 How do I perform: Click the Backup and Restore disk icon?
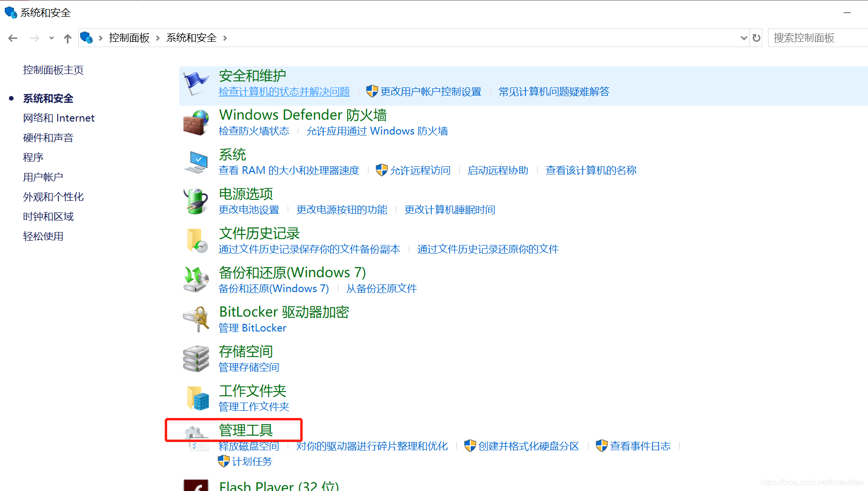196,280
